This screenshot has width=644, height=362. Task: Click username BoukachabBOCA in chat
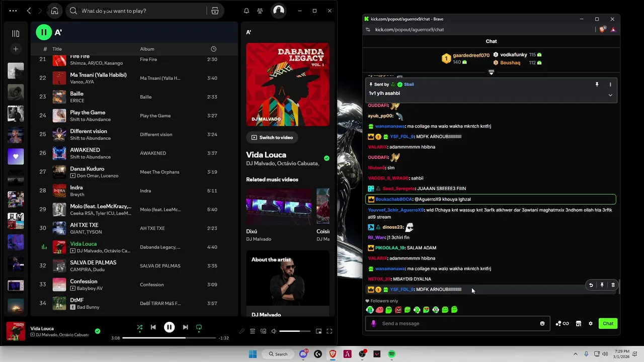[x=393, y=199]
